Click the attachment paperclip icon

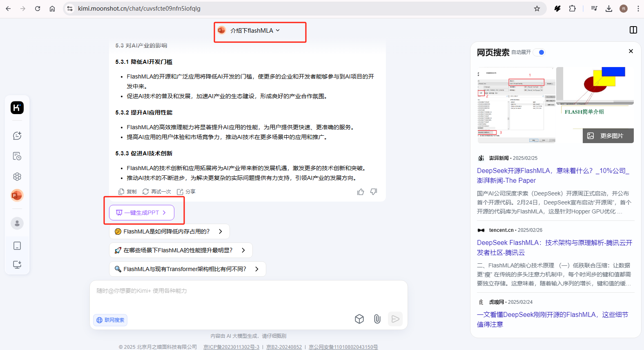click(377, 319)
